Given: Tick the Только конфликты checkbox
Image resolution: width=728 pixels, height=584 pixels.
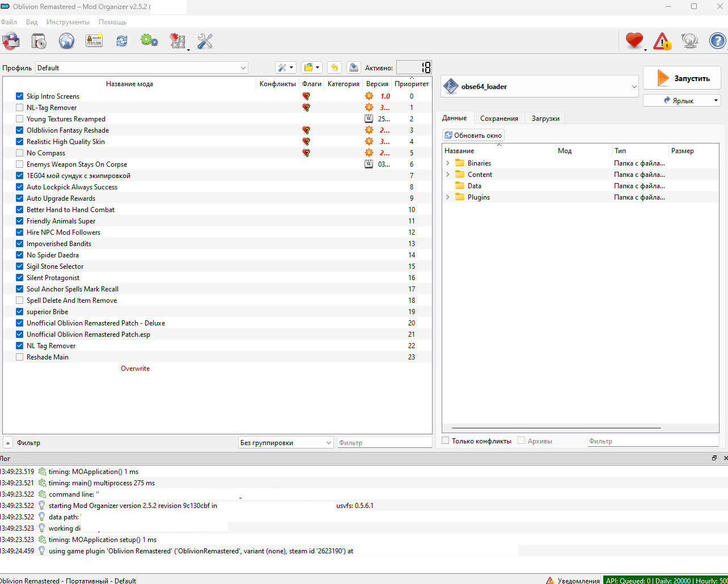Looking at the screenshot, I should [x=446, y=441].
